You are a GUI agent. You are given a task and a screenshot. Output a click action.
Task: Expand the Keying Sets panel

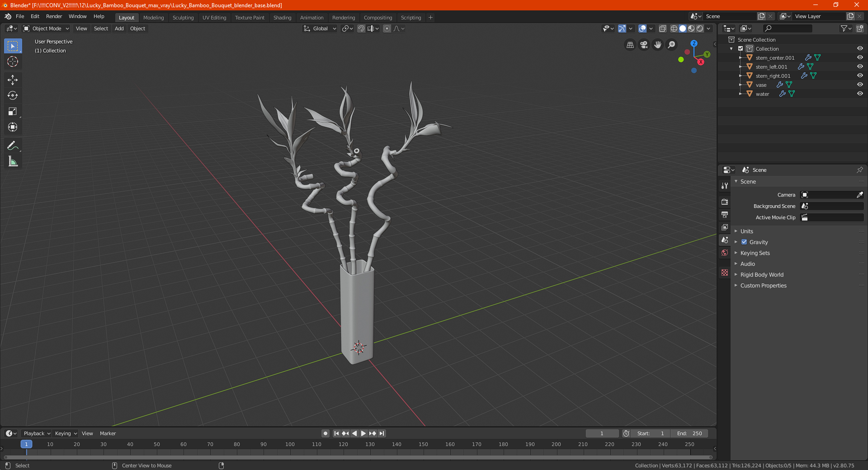click(x=755, y=253)
